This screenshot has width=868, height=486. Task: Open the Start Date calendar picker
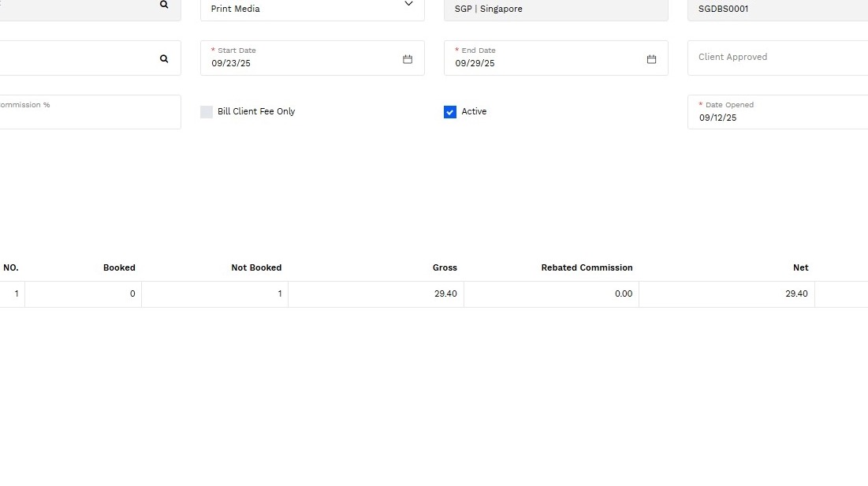click(x=408, y=59)
